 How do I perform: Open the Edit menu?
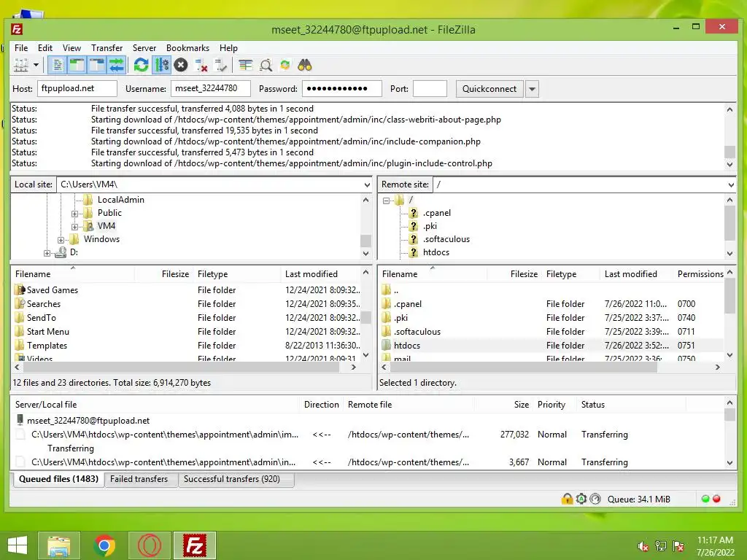(45, 48)
